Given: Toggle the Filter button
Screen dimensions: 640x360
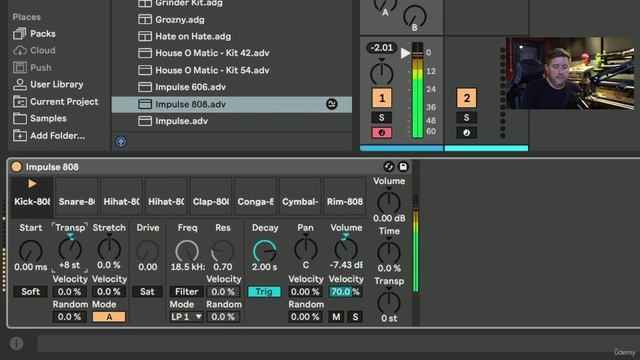Looking at the screenshot, I should point(187,291).
